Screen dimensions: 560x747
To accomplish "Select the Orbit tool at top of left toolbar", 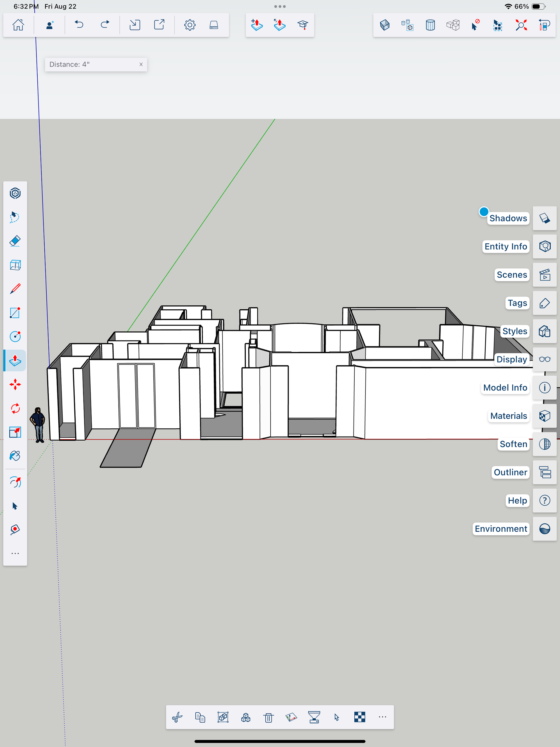I will [x=15, y=193].
